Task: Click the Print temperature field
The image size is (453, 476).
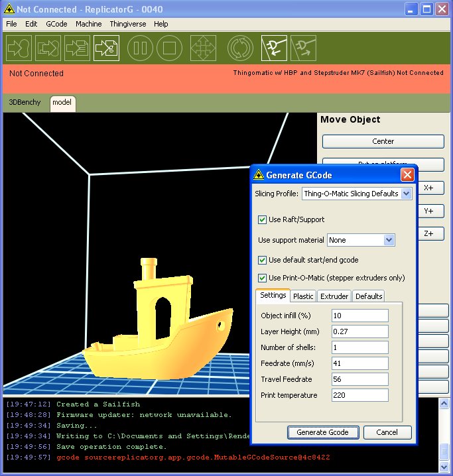Action: pos(359,395)
